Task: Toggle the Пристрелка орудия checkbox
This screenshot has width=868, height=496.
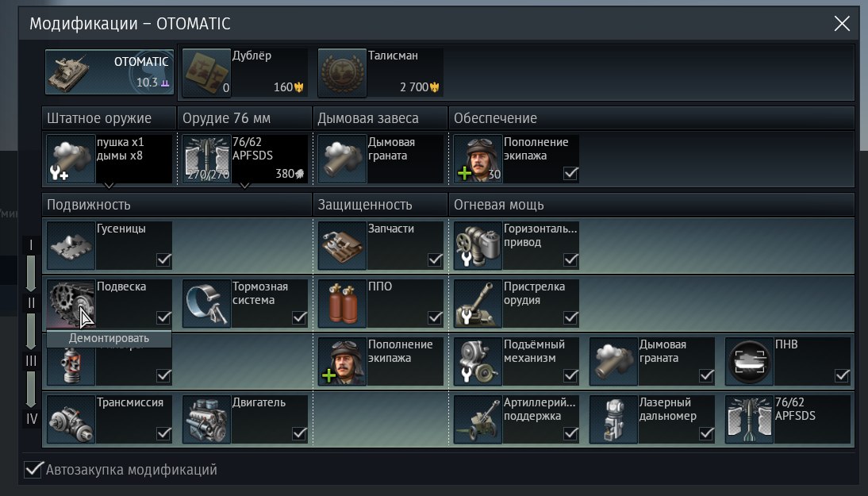Action: (570, 317)
